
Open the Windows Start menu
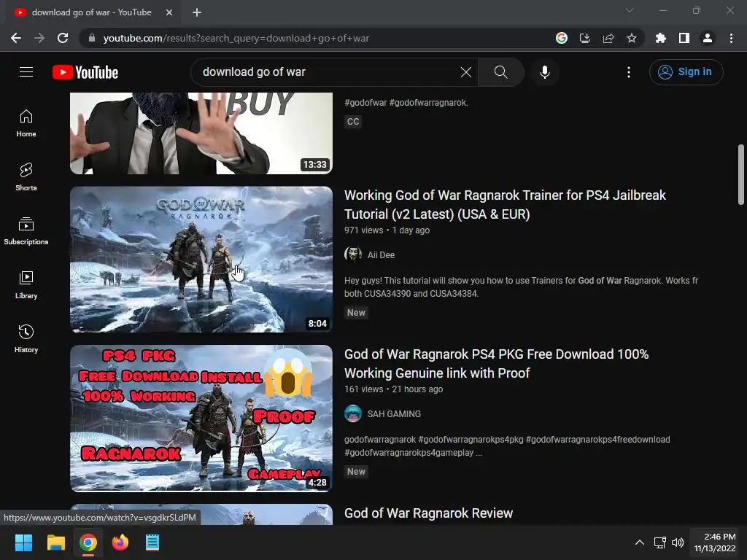point(23,542)
